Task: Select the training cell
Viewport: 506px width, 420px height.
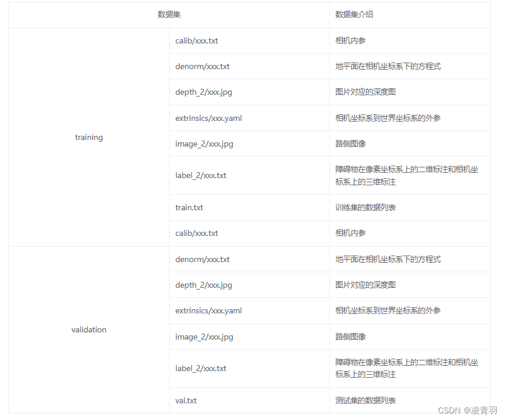Action: (x=89, y=137)
